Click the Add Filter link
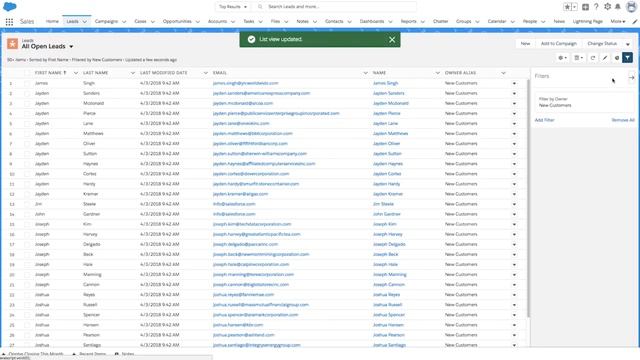Screen dimensions: 640x360 click(x=544, y=120)
